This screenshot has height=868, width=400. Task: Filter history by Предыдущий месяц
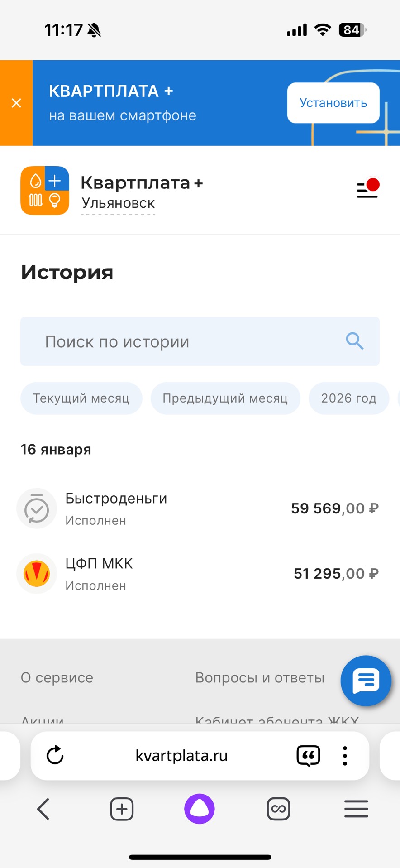[225, 398]
